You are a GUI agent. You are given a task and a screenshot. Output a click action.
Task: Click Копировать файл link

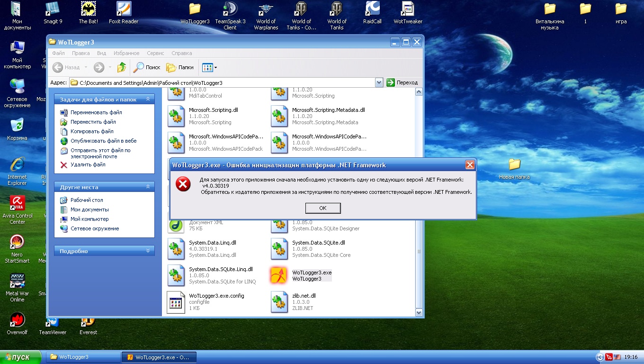(x=92, y=131)
